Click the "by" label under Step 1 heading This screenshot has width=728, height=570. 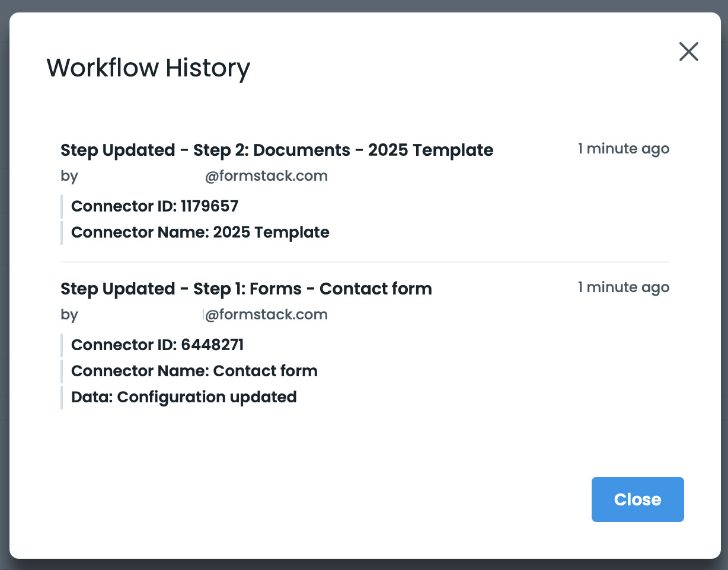coord(69,315)
